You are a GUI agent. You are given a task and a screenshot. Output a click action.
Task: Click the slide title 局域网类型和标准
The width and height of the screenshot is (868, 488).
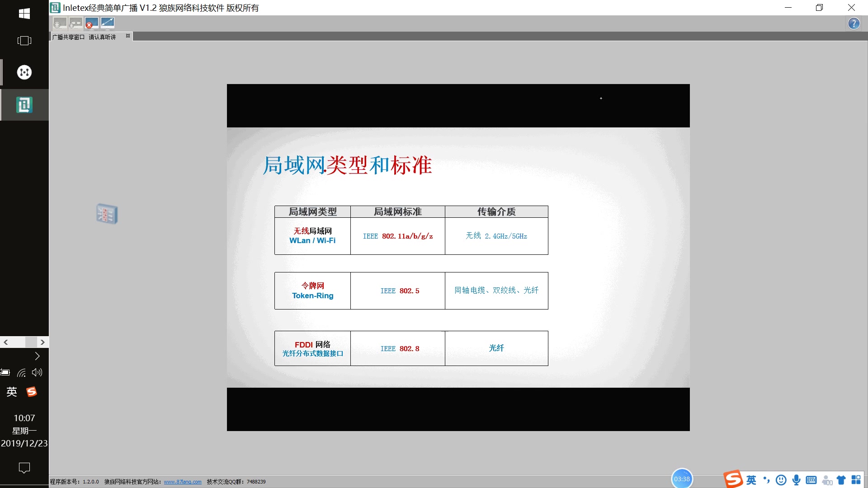pyautogui.click(x=347, y=165)
